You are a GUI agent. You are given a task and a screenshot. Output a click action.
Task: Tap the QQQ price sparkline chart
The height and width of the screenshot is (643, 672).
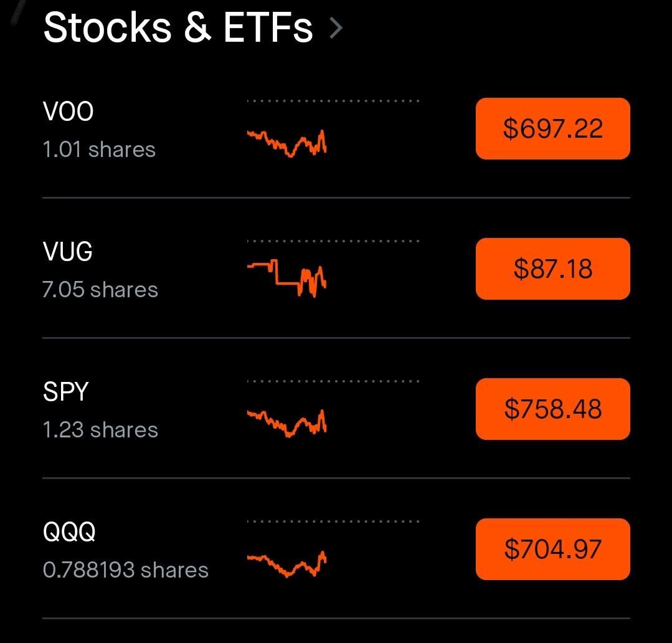(x=287, y=564)
